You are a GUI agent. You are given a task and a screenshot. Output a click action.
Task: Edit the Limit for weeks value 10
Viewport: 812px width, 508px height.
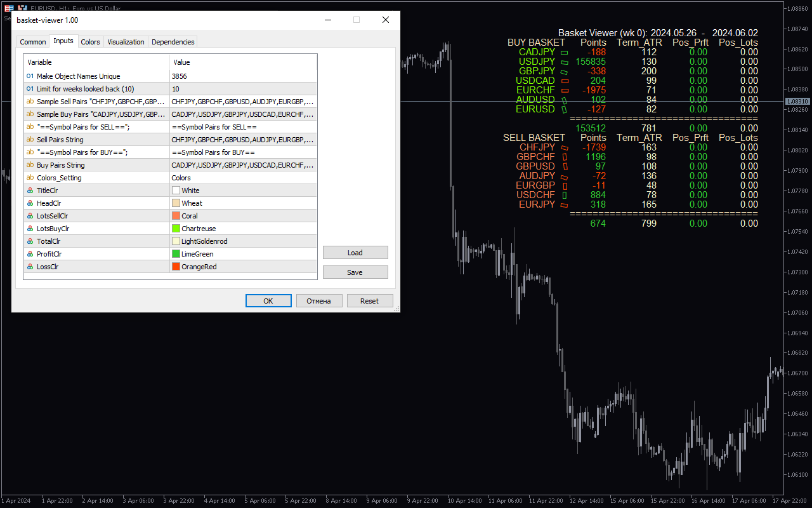pyautogui.click(x=243, y=89)
